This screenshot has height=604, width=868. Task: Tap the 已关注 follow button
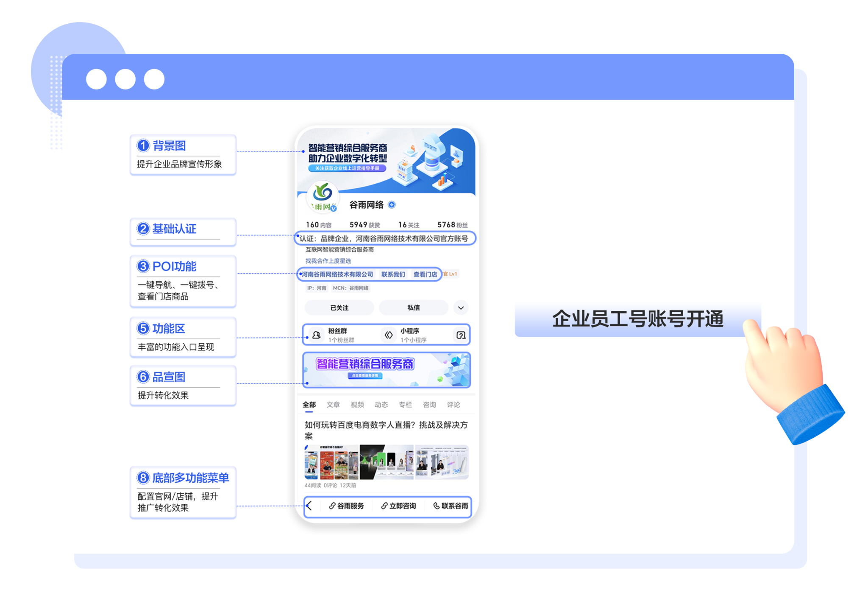[339, 308]
